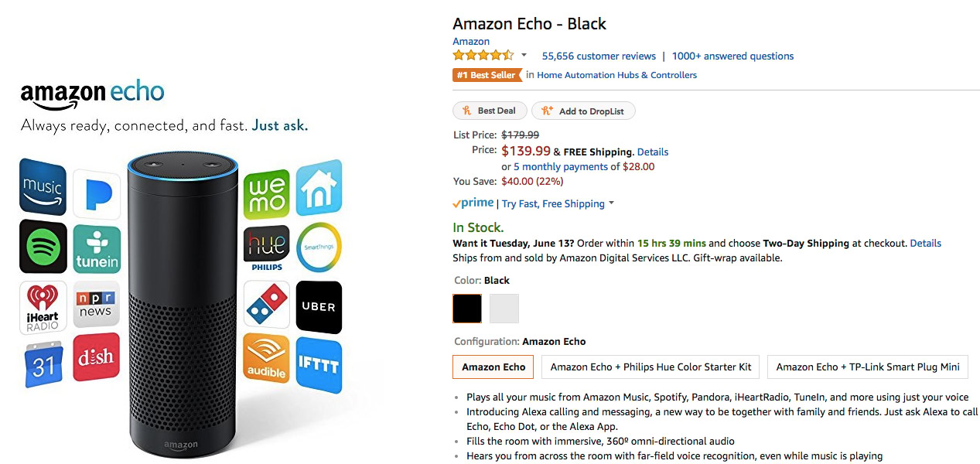The height and width of the screenshot is (464, 980).
Task: Open the 5 monthly payments link
Action: point(561,166)
